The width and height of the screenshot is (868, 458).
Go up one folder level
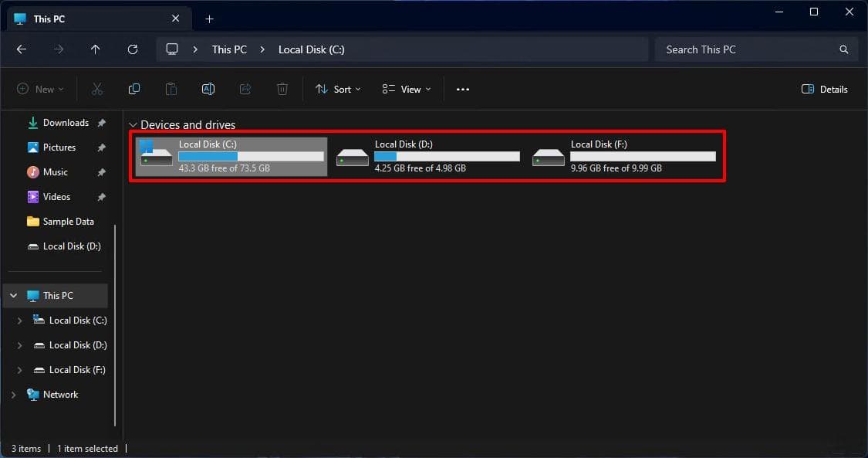point(95,49)
